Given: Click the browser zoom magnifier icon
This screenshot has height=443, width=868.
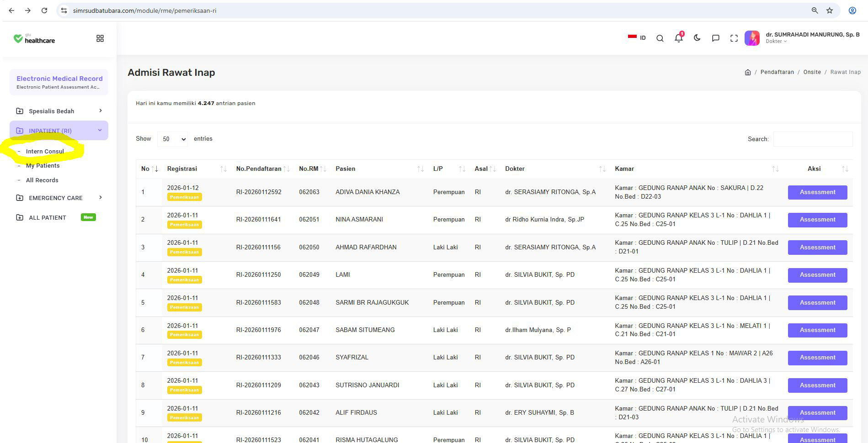Looking at the screenshot, I should pyautogui.click(x=815, y=11).
